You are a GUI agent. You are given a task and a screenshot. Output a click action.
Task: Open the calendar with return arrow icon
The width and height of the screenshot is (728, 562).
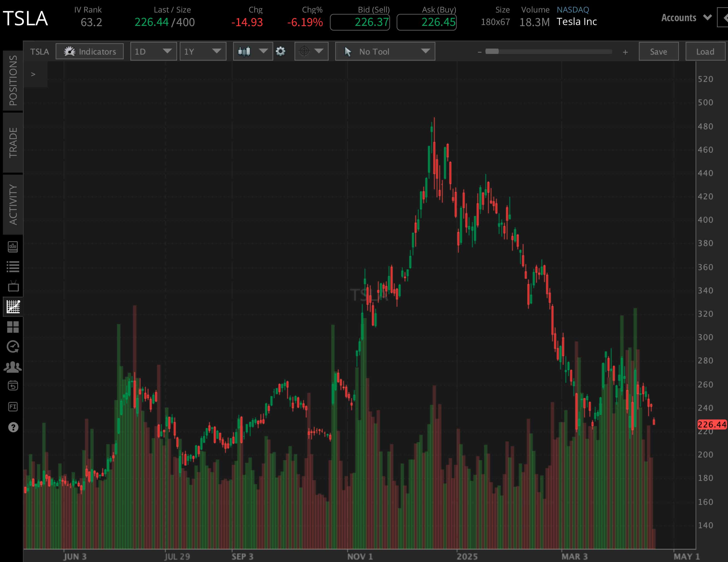(13, 386)
